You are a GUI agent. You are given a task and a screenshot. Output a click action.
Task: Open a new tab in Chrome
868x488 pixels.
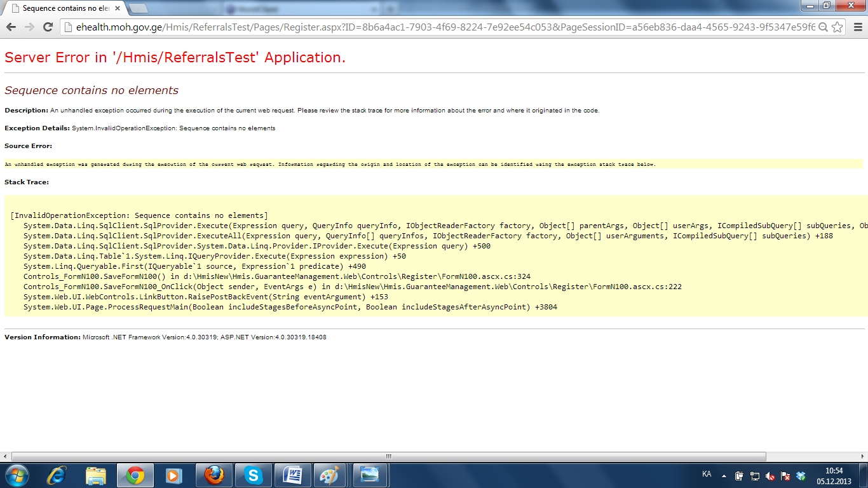click(139, 8)
